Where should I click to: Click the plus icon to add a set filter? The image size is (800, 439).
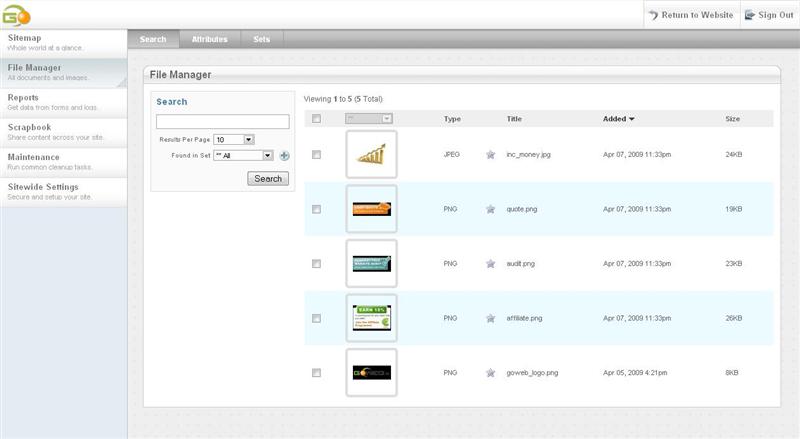tap(284, 156)
